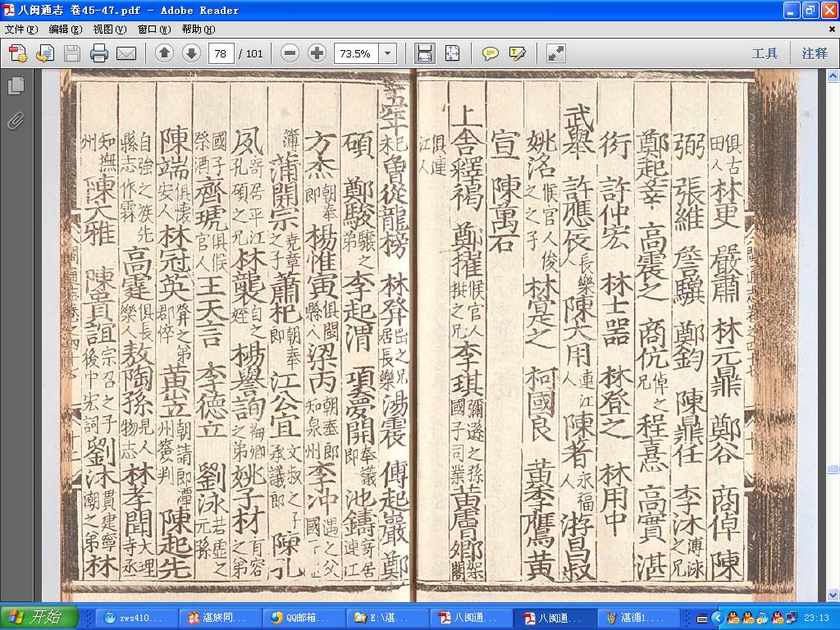Open attachments paperclip panel in sidebar
Image resolution: width=840 pixels, height=630 pixels.
coord(16,121)
